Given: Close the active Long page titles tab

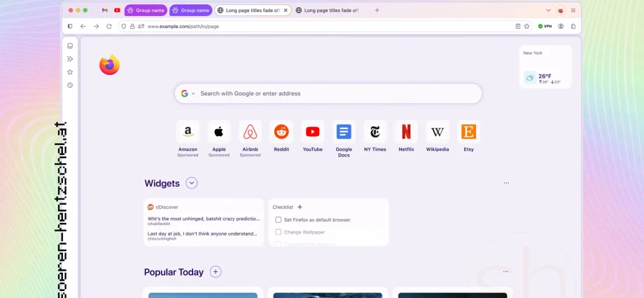Looking at the screenshot, I should click(286, 11).
